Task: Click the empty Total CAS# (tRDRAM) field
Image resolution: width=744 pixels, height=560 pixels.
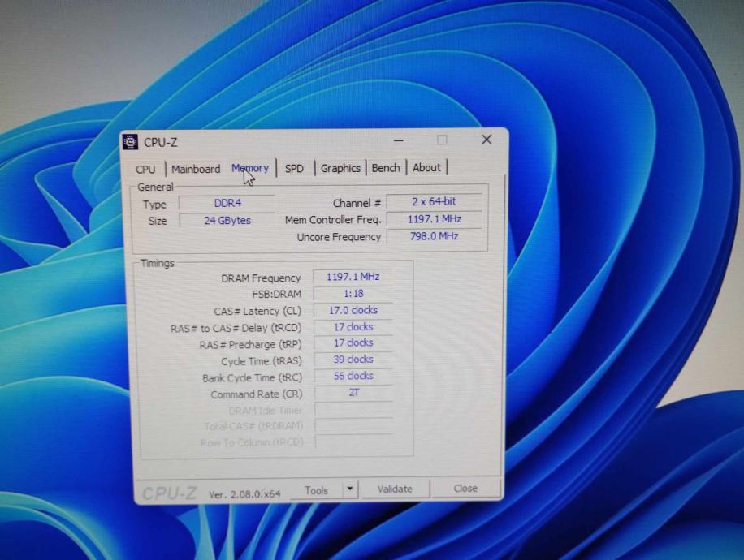Action: (353, 426)
